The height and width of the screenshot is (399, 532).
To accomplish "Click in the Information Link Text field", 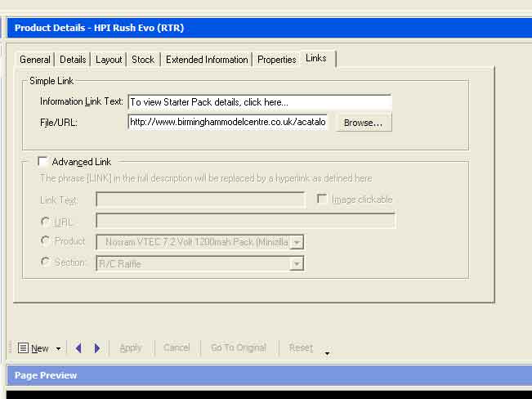I will (260, 102).
